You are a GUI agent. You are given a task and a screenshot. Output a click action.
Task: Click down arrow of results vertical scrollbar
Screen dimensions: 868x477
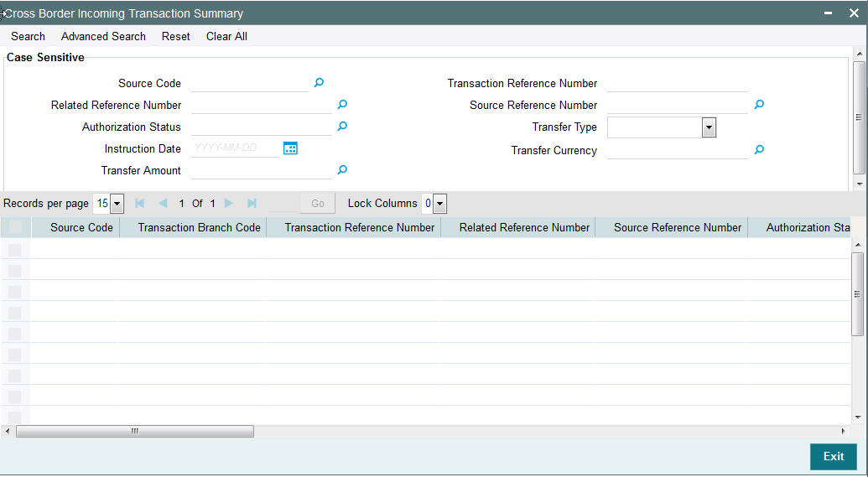[858, 417]
